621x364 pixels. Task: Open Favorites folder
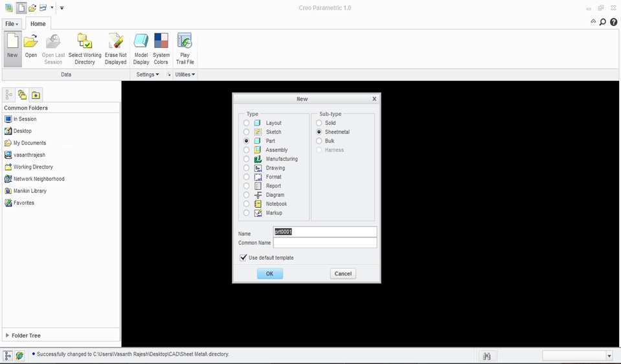[19, 203]
